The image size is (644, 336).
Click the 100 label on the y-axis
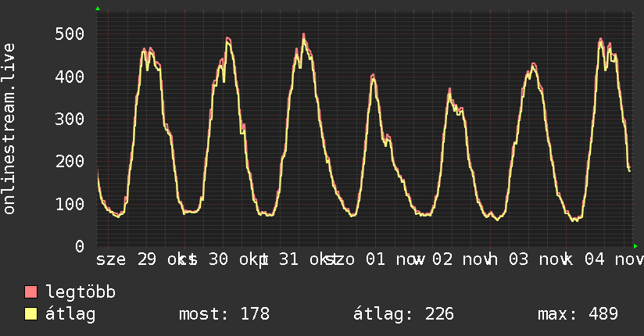point(70,204)
